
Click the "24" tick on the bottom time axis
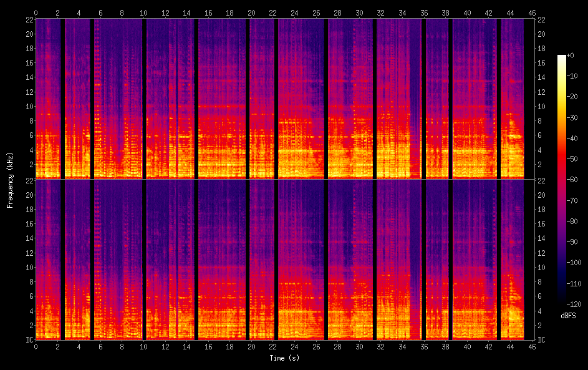294,347
